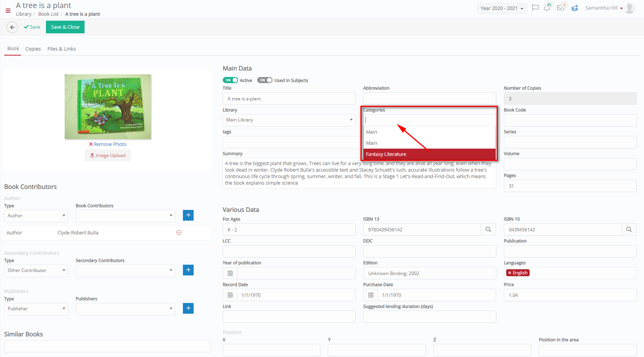The height and width of the screenshot is (357, 644).
Task: Go back with the arrow button
Action: 12,27
